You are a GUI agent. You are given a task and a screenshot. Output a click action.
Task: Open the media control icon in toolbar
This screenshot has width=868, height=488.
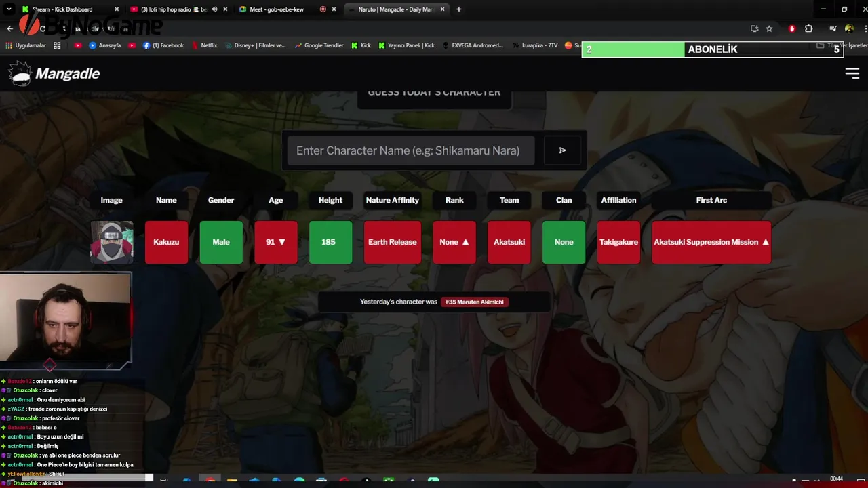coord(833,28)
